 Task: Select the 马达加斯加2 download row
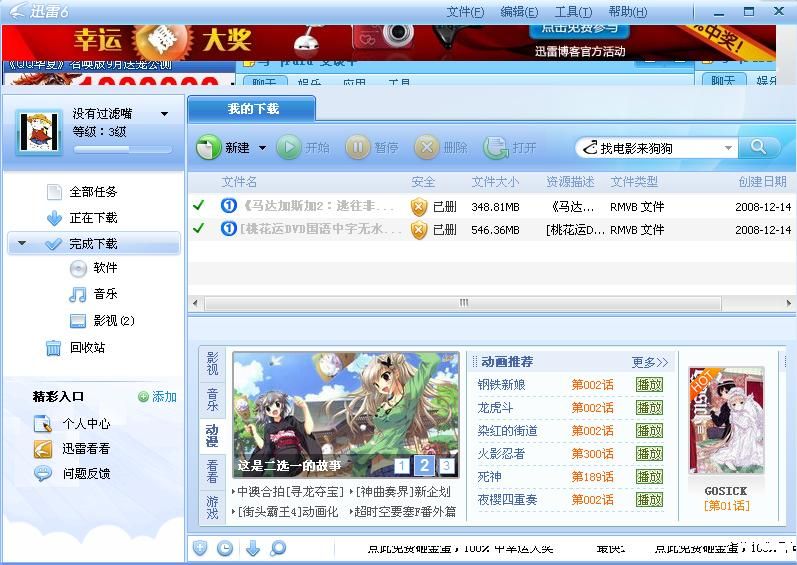click(492, 206)
